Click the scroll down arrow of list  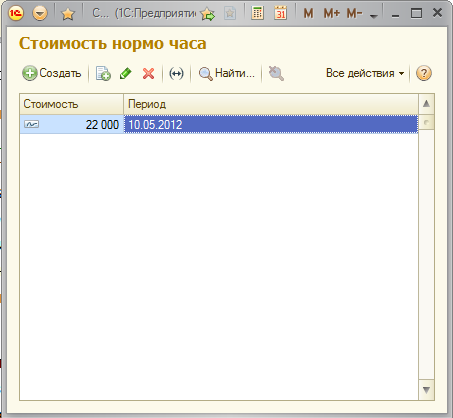pos(426,389)
